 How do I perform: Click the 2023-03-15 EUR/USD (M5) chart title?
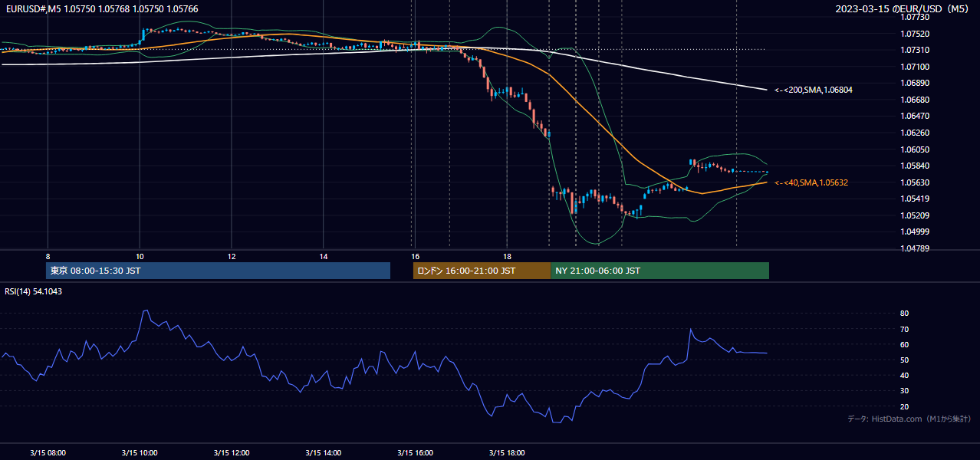click(903, 8)
